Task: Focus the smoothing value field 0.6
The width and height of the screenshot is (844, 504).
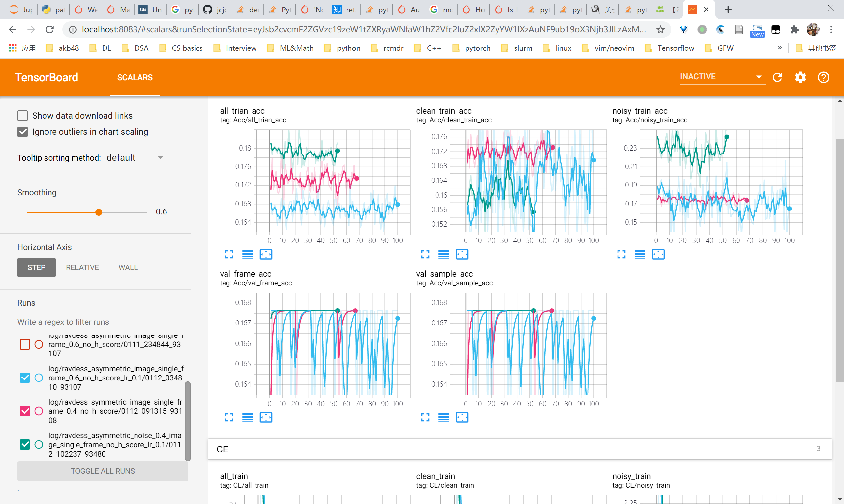Action: coord(173,212)
